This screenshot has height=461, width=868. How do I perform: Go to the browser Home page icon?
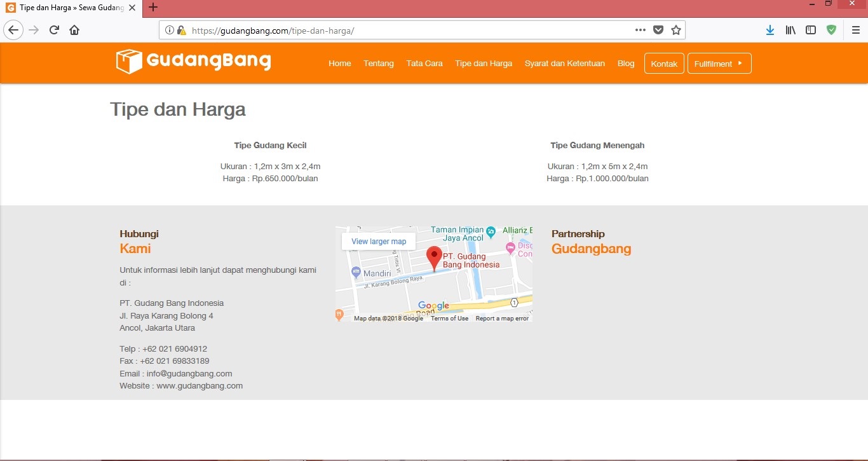pos(74,30)
